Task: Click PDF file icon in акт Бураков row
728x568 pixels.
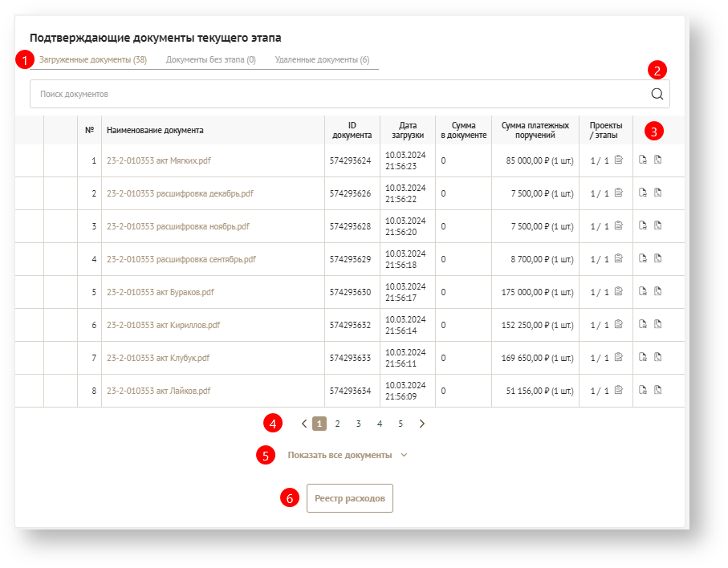Action: (x=657, y=292)
